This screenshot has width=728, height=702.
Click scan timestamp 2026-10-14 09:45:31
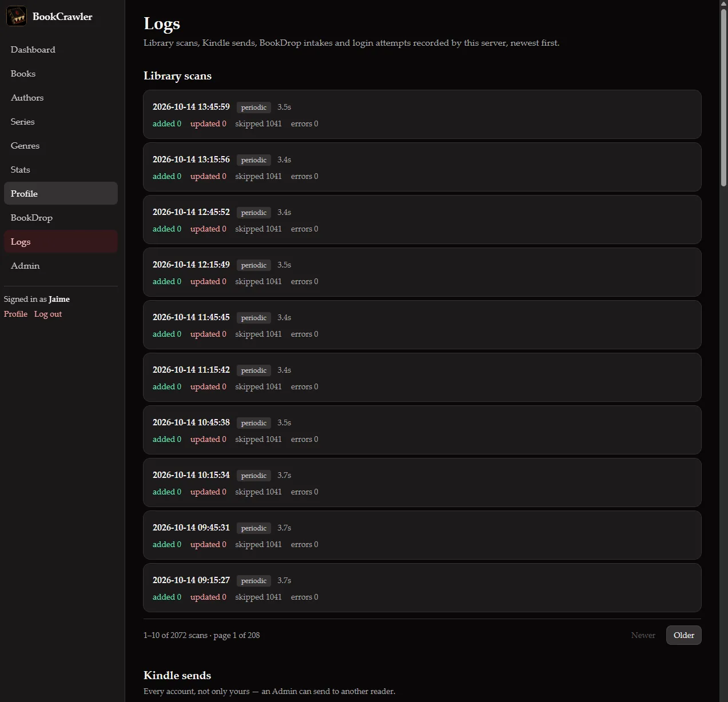point(191,528)
